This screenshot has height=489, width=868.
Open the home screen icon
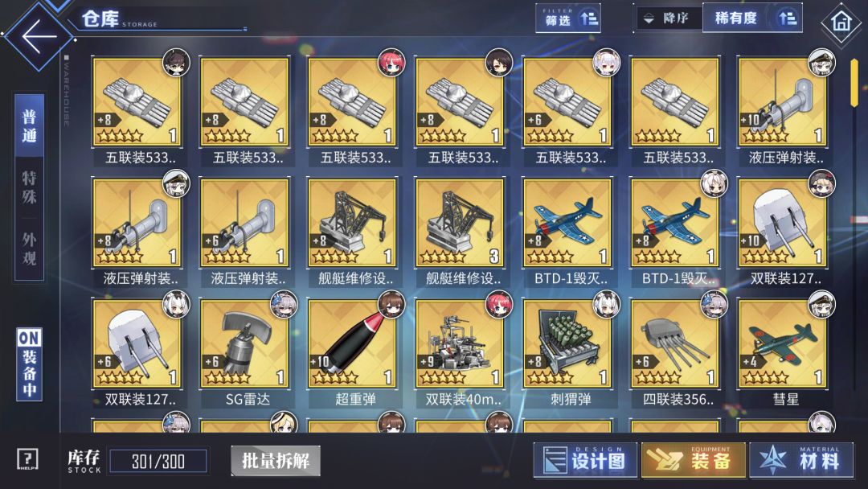[841, 23]
